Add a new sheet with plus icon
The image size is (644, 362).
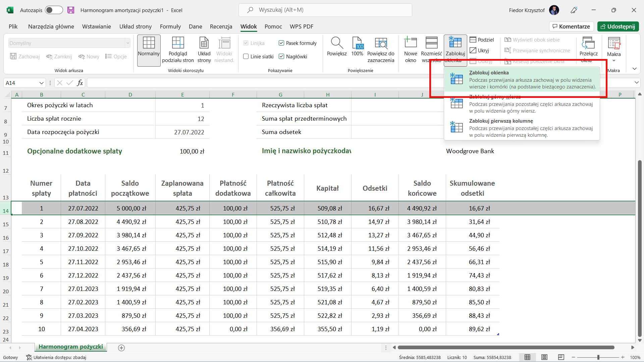pos(121,348)
